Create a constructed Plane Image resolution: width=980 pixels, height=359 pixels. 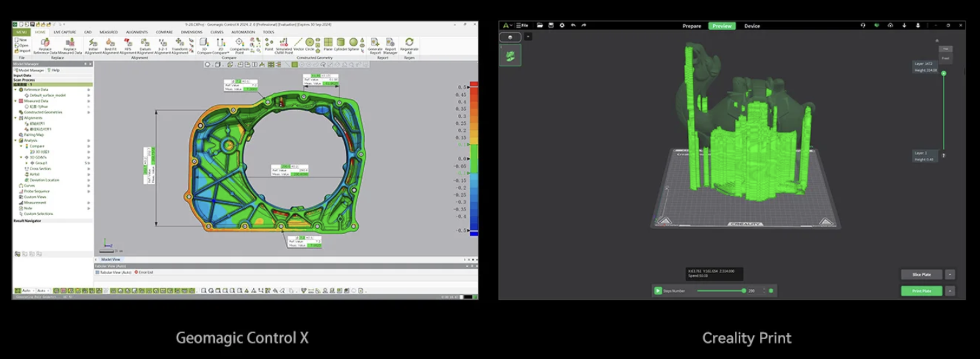click(x=328, y=44)
